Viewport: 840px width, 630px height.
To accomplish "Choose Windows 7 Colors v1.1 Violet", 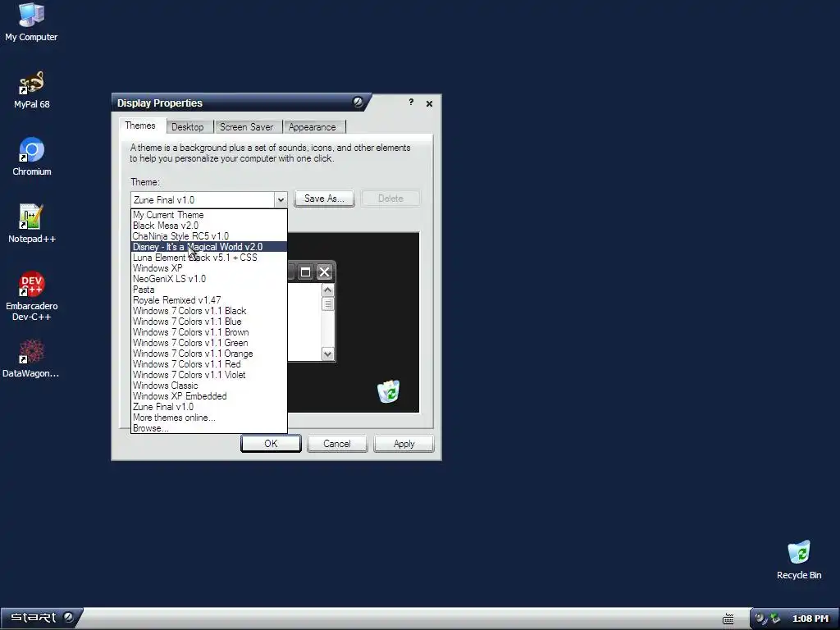I will pyautogui.click(x=209, y=375).
